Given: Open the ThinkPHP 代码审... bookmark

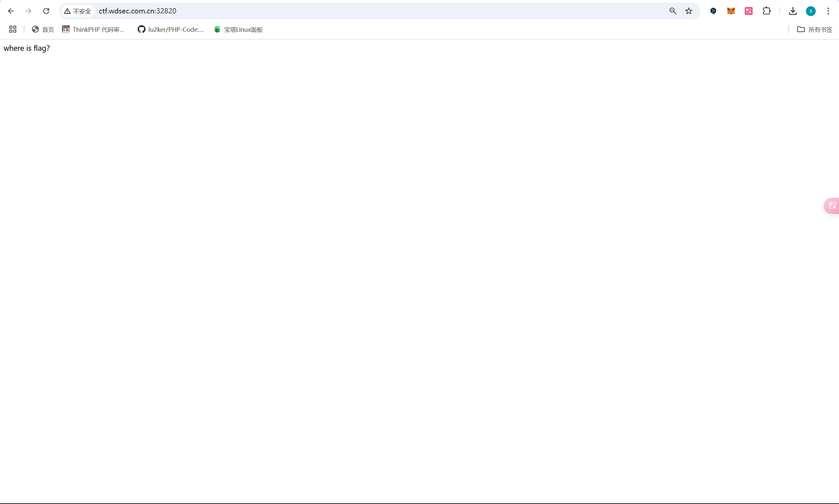Looking at the screenshot, I should point(93,29).
